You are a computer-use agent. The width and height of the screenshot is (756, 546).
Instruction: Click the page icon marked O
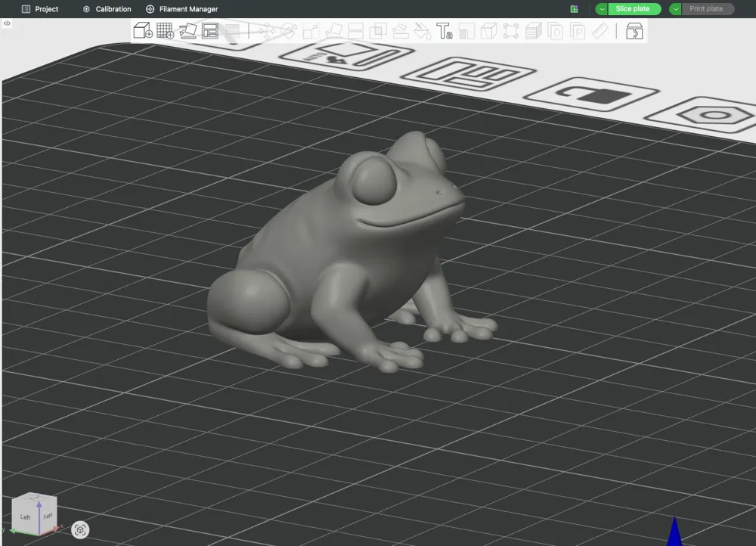point(555,31)
